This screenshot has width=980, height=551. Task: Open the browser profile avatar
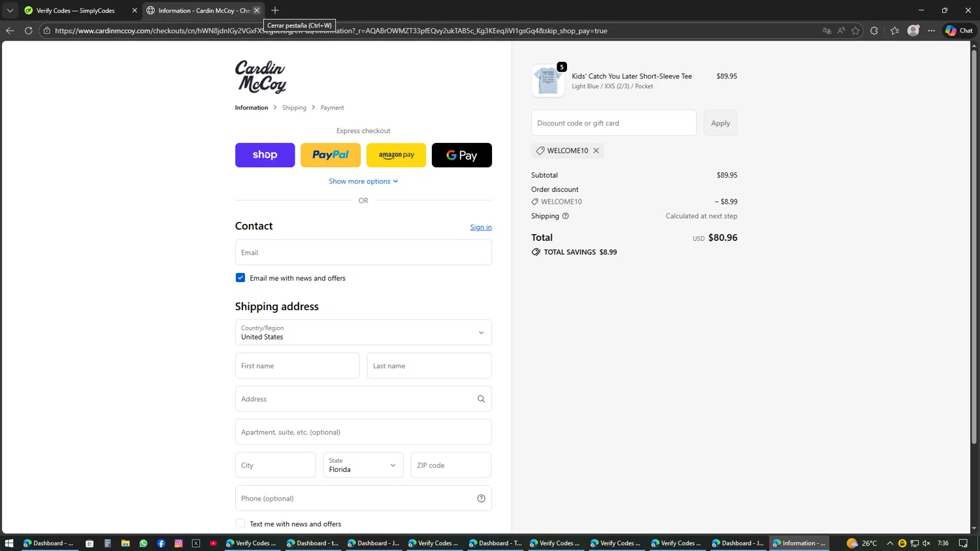[913, 31]
